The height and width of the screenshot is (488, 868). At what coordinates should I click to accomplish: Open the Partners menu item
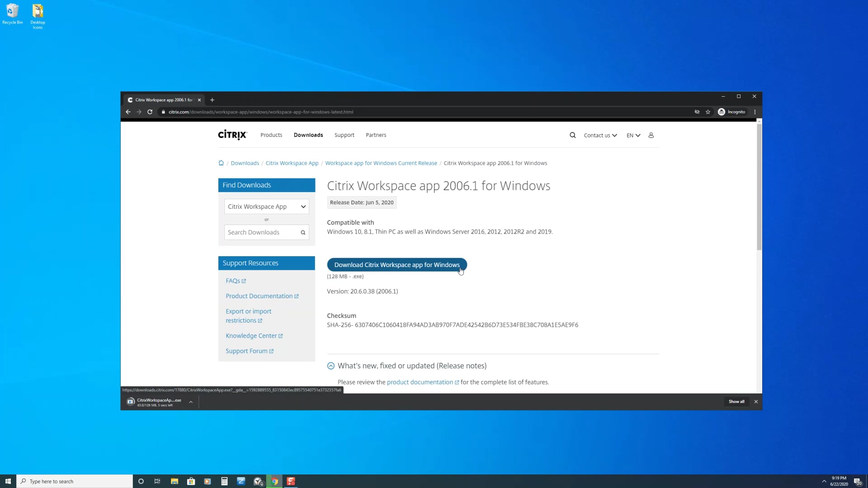(376, 135)
